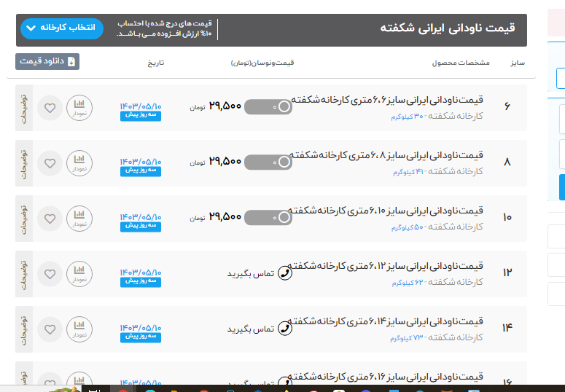565x392 pixels.
Task: Click phone icon in size 12 row
Action: pos(286,274)
